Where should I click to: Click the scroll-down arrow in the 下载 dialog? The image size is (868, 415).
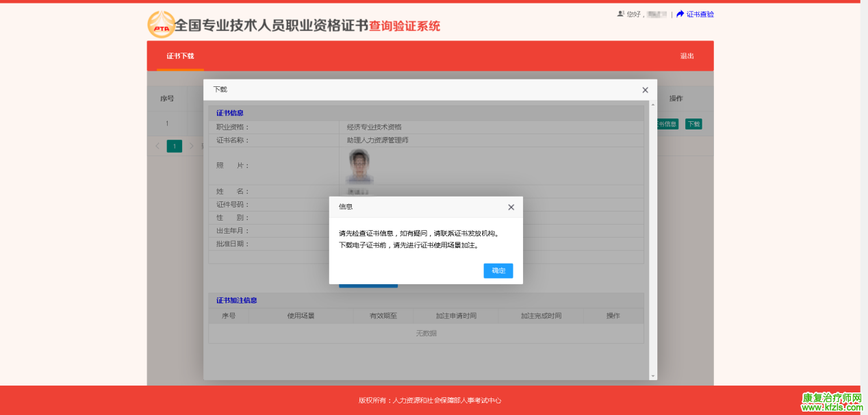click(x=653, y=376)
